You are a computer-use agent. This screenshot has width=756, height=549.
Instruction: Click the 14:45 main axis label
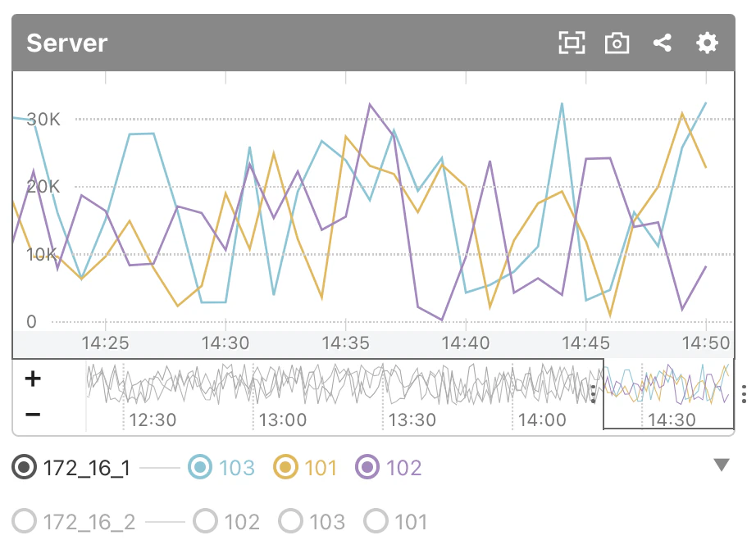pyautogui.click(x=585, y=343)
